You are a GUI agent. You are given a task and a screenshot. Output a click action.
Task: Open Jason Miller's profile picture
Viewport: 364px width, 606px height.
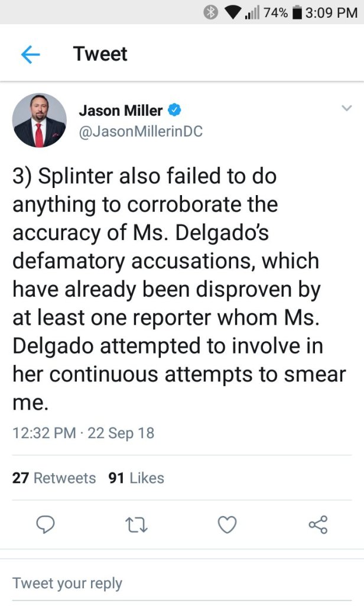[40, 120]
